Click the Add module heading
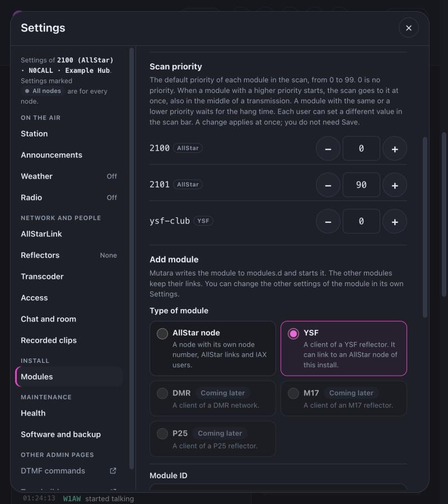The width and height of the screenshot is (448, 504). click(x=174, y=259)
